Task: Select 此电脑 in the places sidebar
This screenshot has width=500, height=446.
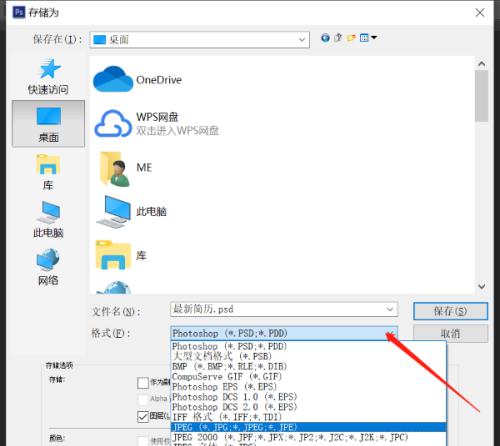Action: pos(48,219)
